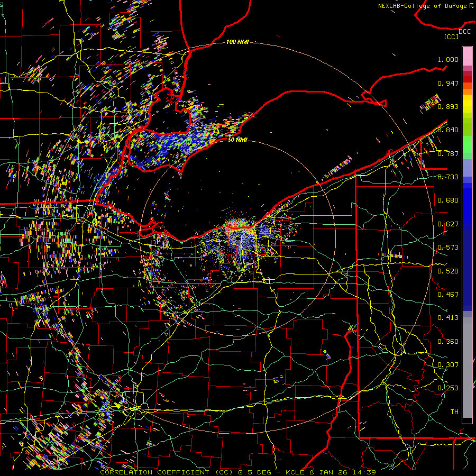Click the 0.840 scale value
This screenshot has width=476, height=476.
(448, 130)
